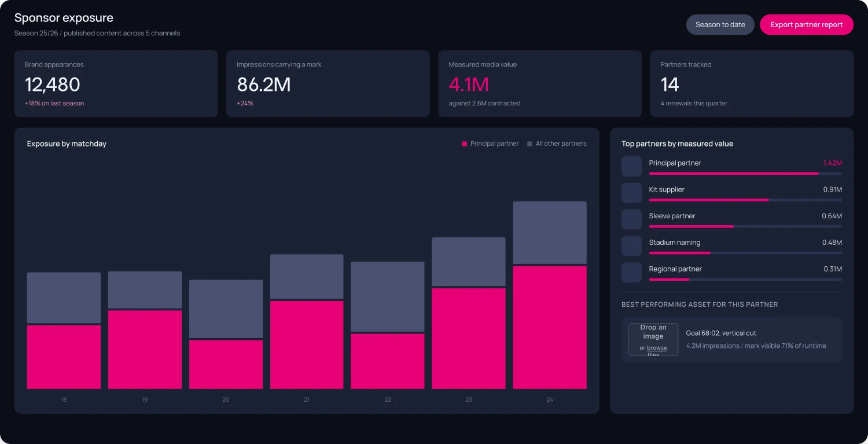Select the grey bar for matchday 22
This screenshot has height=444, width=868.
coord(388,296)
